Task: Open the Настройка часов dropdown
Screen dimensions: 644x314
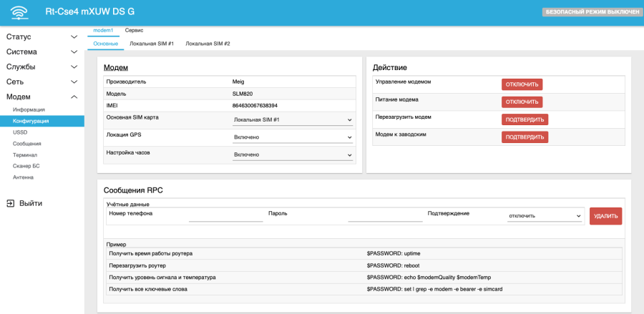Action: pyautogui.click(x=293, y=154)
